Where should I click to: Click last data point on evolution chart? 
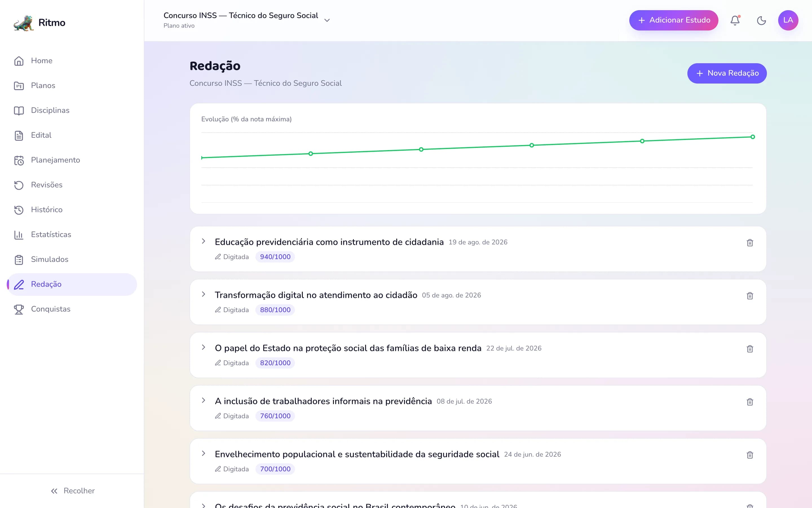pos(753,137)
